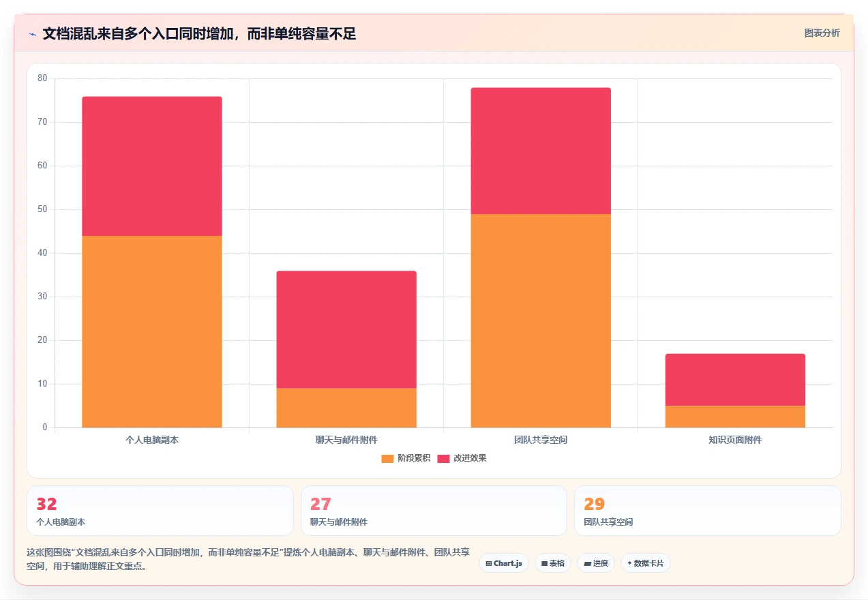Click the 表格 tag chip
Screen dimensions: 868x600
tap(552, 563)
